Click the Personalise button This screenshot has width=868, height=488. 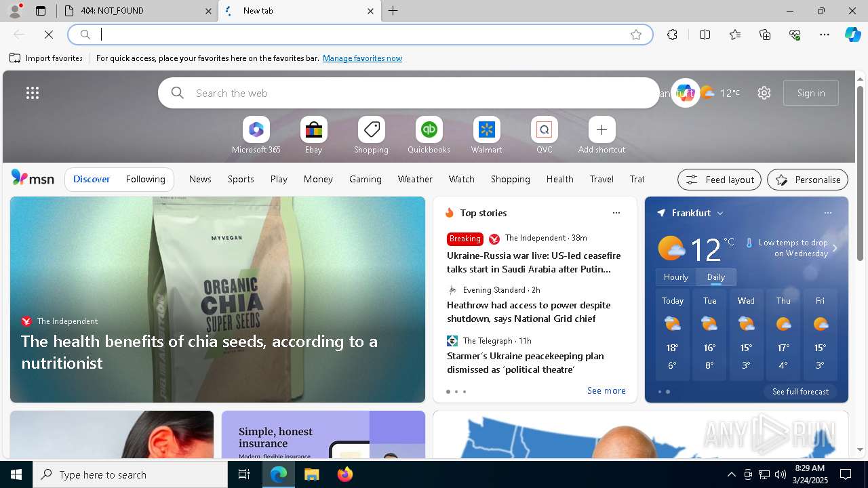click(808, 180)
